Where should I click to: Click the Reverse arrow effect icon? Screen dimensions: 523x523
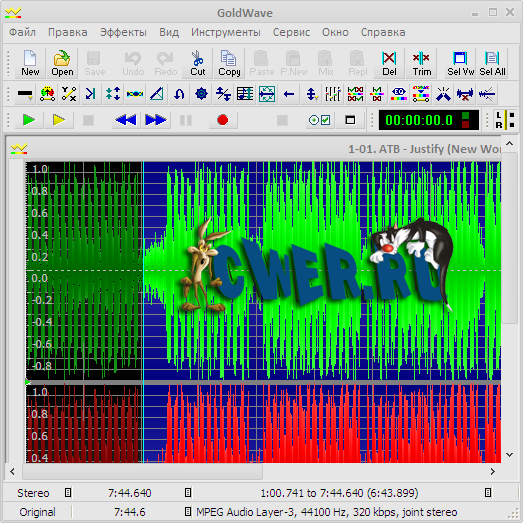[x=289, y=94]
